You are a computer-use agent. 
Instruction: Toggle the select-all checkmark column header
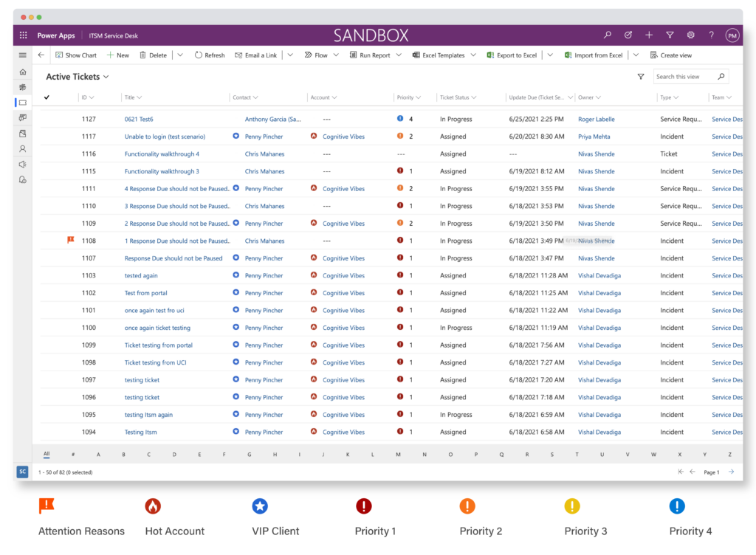point(47,97)
